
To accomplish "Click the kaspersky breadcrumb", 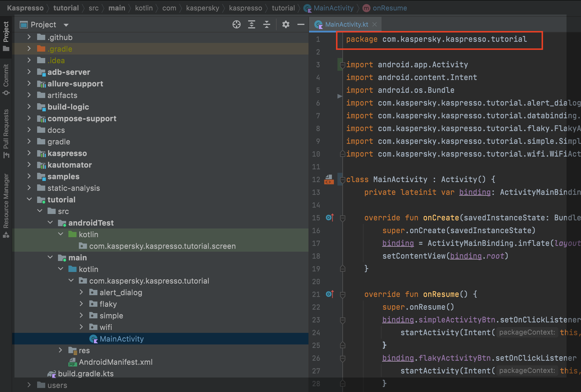I will (x=202, y=8).
